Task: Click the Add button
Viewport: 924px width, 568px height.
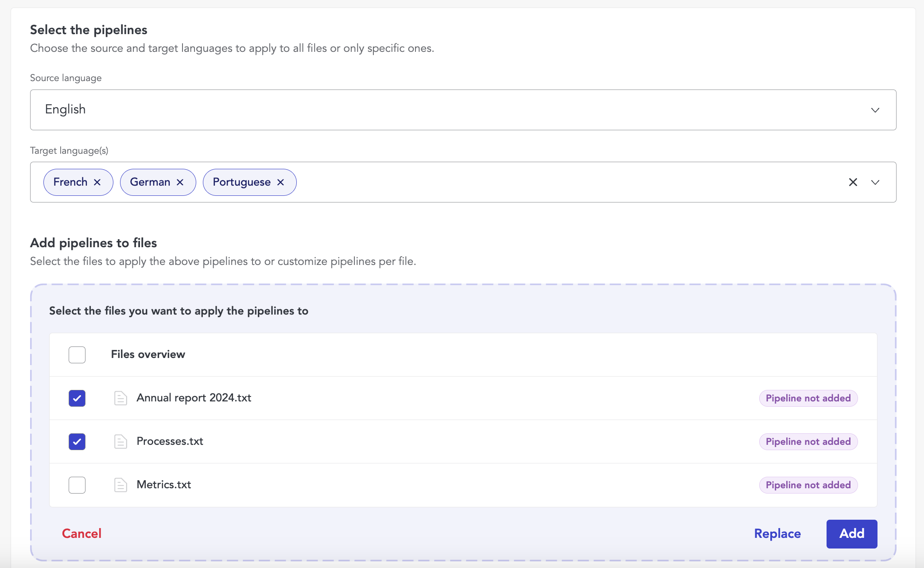Action: coord(852,534)
